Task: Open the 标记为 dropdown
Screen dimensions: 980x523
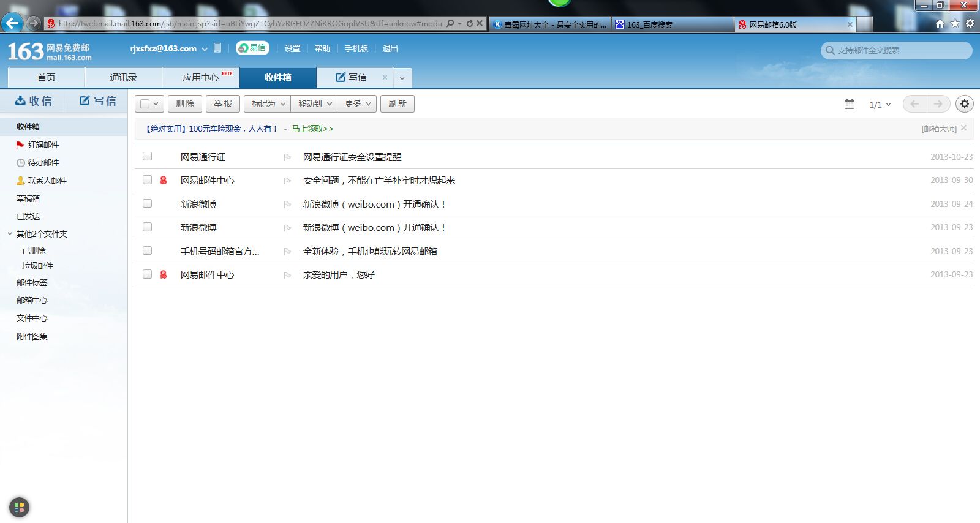Action: click(x=268, y=104)
